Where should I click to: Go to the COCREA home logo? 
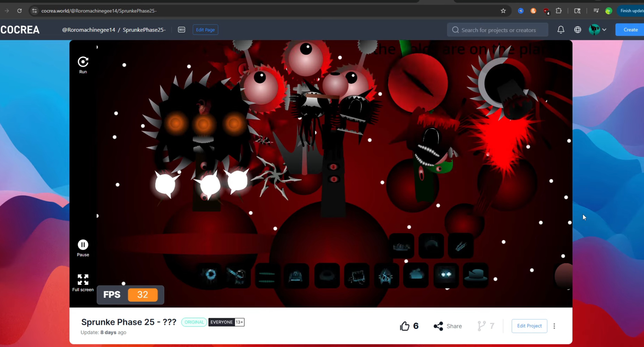click(x=20, y=30)
